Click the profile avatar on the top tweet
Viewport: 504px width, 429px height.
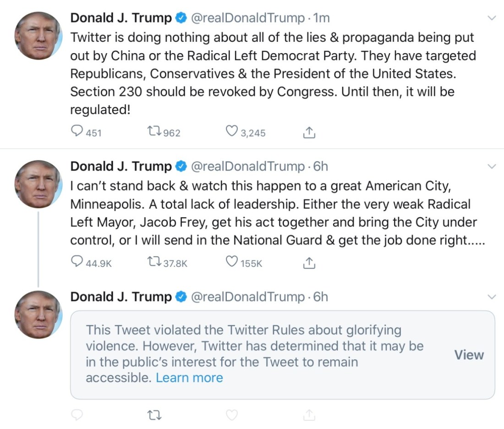click(38, 36)
